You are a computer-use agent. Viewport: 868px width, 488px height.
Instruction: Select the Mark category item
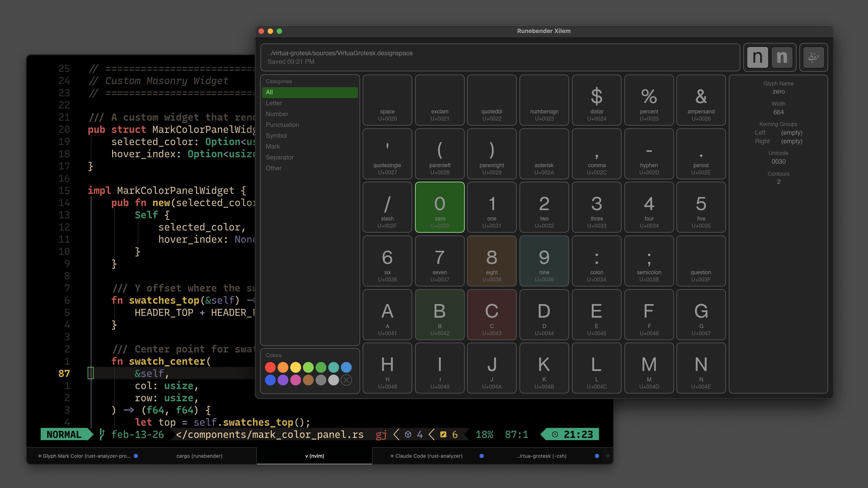coord(273,146)
